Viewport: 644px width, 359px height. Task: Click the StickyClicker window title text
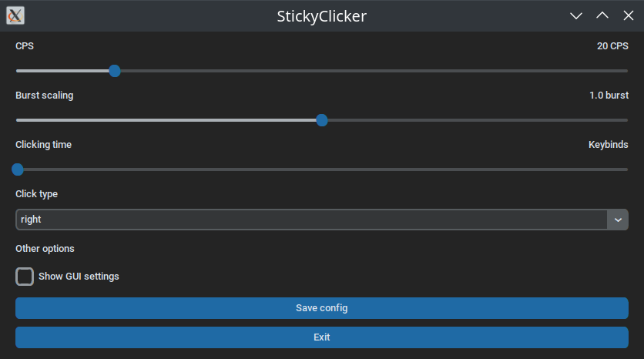pos(321,16)
